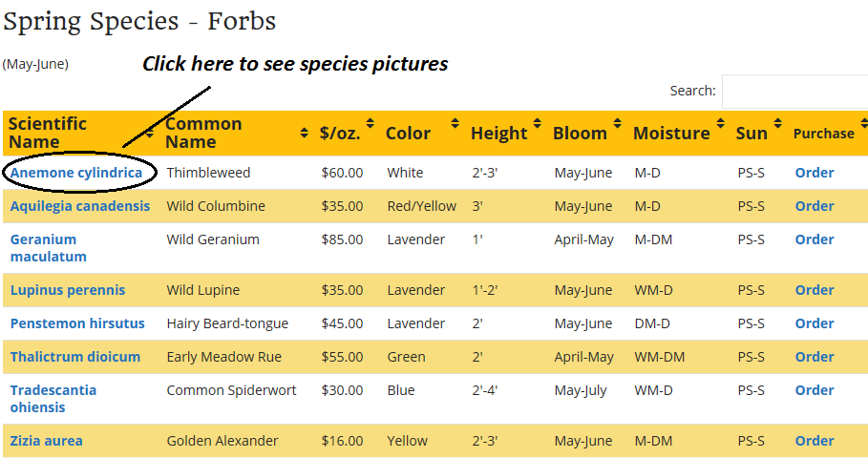Open the Lupinus perennis link
868x458 pixels.
point(68,290)
